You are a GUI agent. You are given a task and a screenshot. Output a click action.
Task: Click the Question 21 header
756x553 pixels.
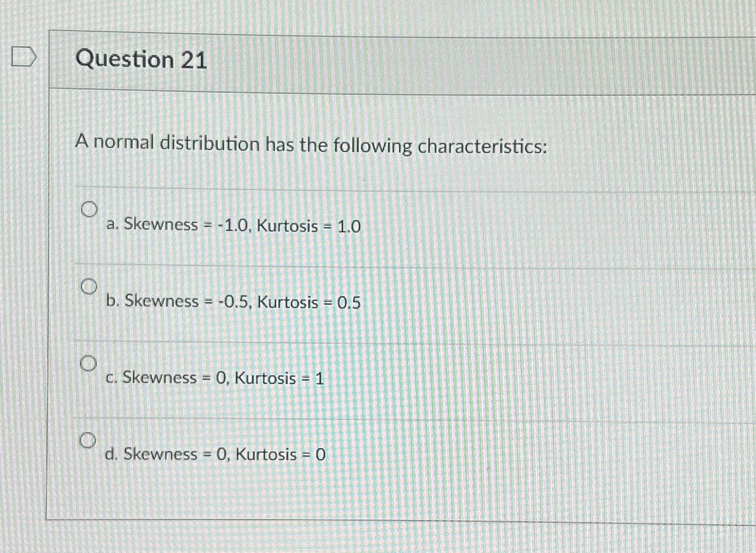point(140,60)
